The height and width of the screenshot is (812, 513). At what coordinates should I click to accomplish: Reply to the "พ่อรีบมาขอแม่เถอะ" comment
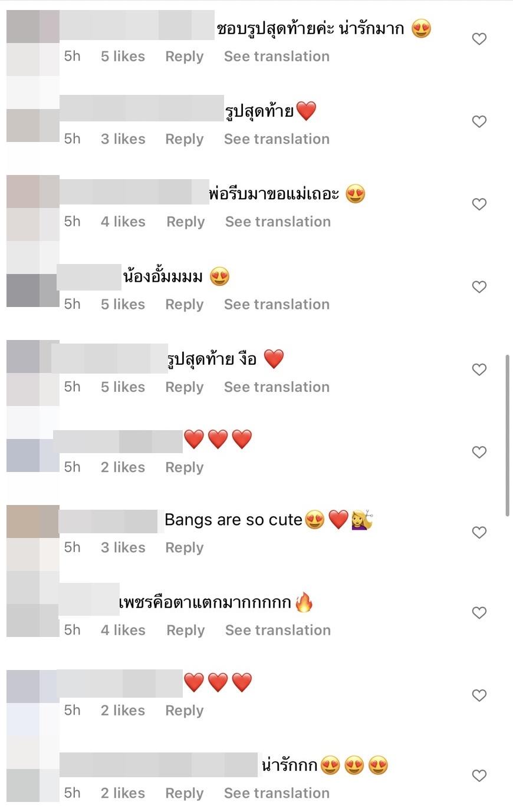[186, 222]
